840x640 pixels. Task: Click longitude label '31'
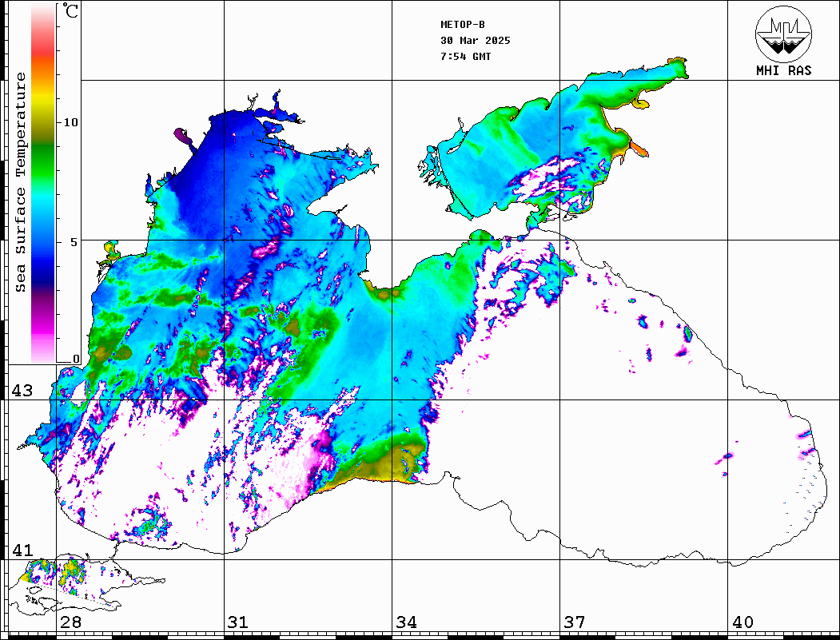point(238,622)
